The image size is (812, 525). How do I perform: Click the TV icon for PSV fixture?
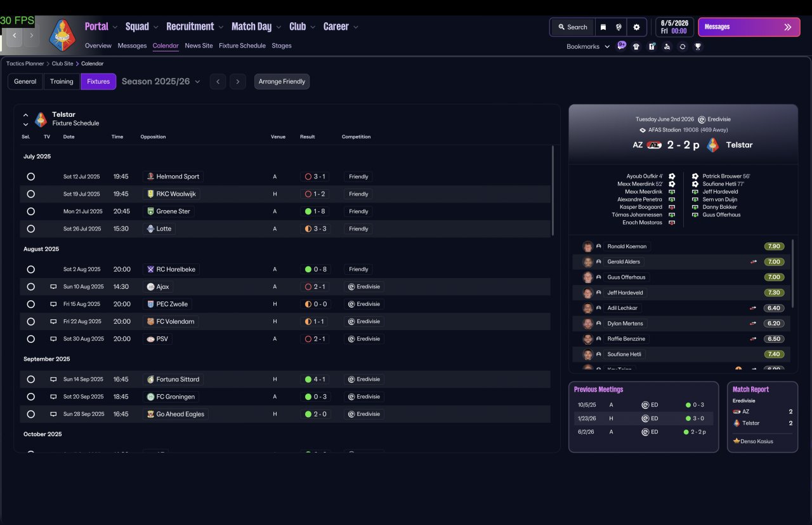pos(53,339)
